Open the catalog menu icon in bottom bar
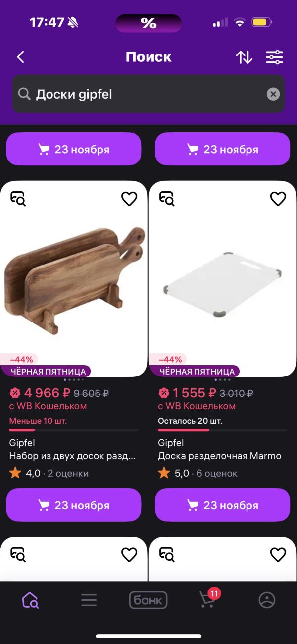This screenshot has height=644, width=297. [x=89, y=600]
